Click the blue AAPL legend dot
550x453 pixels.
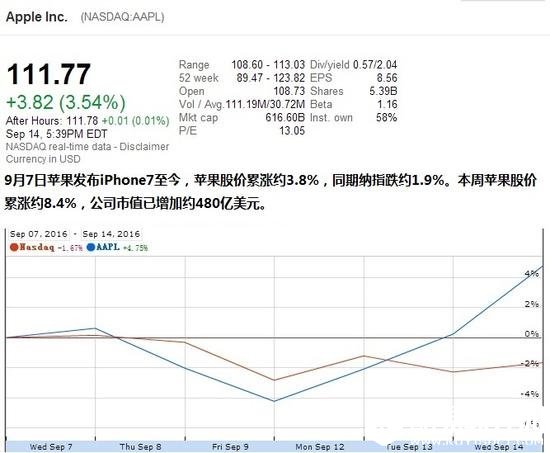(91, 247)
